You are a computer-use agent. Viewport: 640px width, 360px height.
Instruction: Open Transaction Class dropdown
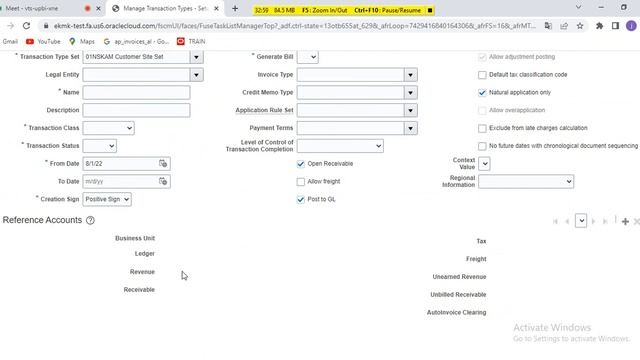tap(108, 128)
